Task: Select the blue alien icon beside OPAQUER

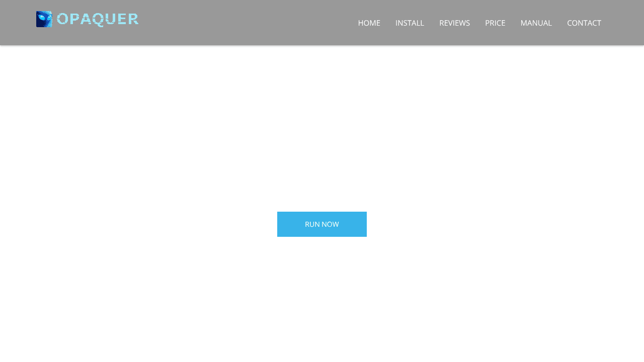Action: 44,19
